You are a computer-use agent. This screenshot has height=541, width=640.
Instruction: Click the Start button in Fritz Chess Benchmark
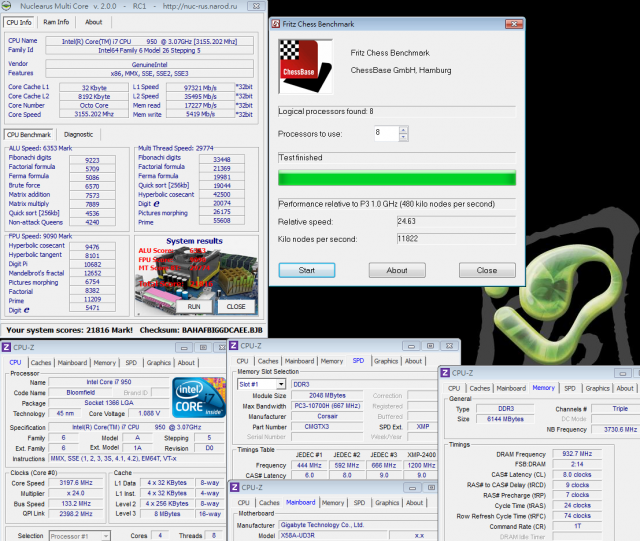pyautogui.click(x=307, y=270)
